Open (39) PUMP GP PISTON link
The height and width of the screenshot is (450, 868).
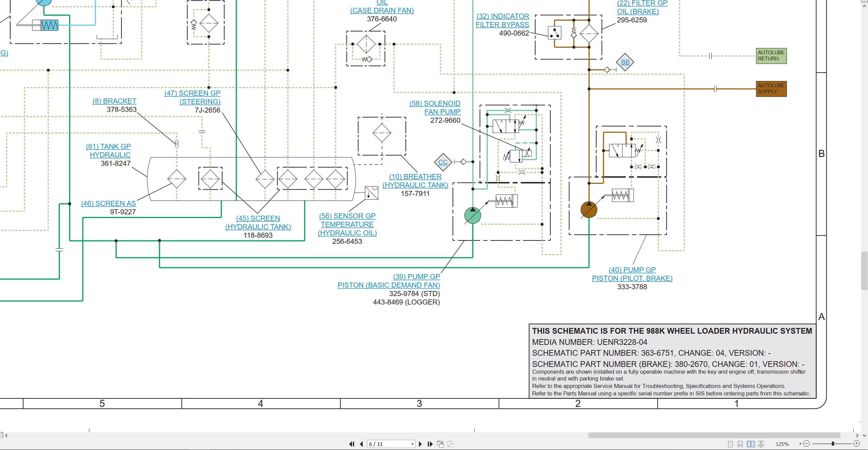tap(389, 281)
